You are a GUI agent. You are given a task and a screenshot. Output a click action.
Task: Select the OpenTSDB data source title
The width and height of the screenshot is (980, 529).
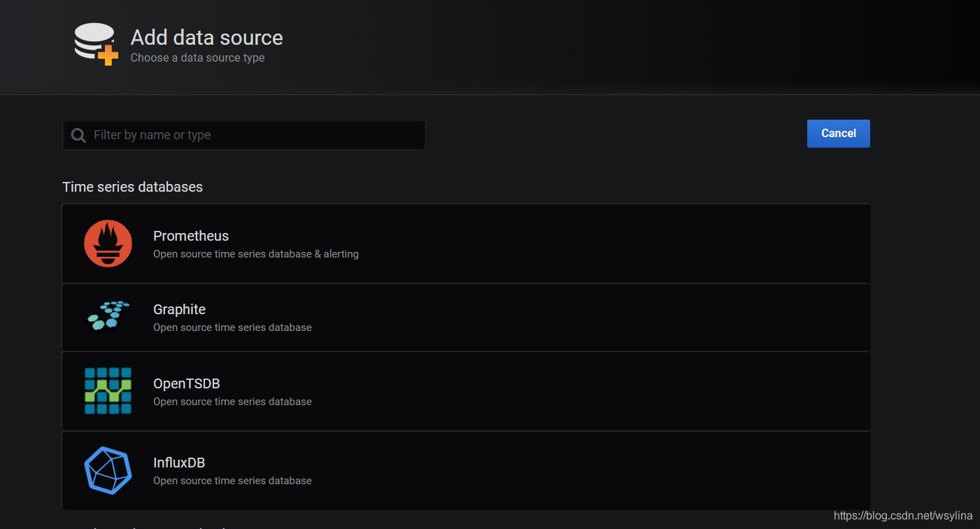pos(187,383)
